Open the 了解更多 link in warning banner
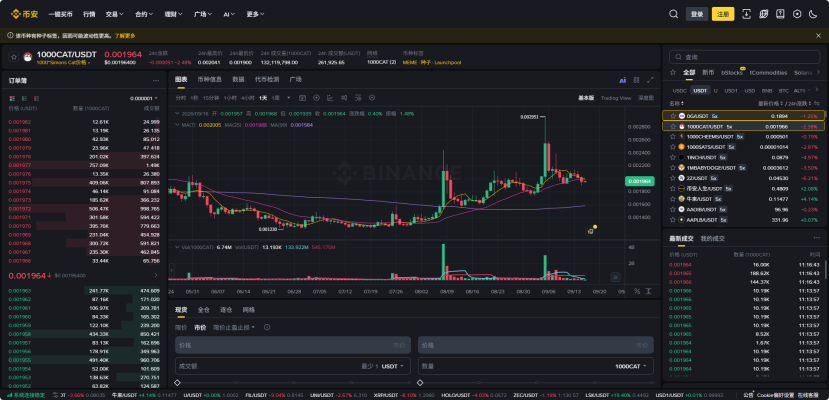 [x=125, y=35]
